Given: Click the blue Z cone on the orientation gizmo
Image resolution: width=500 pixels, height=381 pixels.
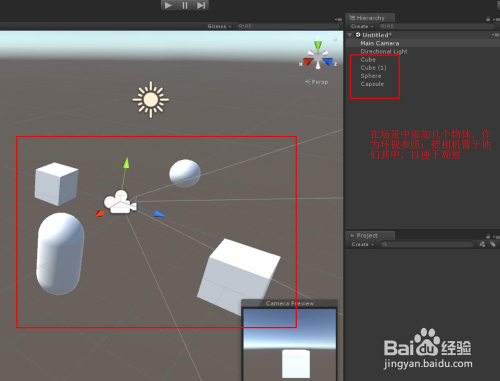Looking at the screenshot, I should click(x=328, y=62).
